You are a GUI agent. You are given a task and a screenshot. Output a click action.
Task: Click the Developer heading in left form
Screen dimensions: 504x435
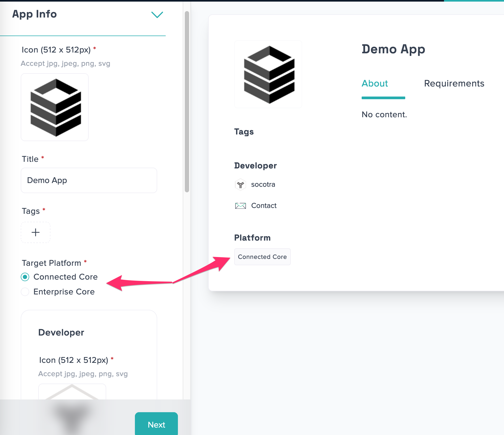click(61, 333)
